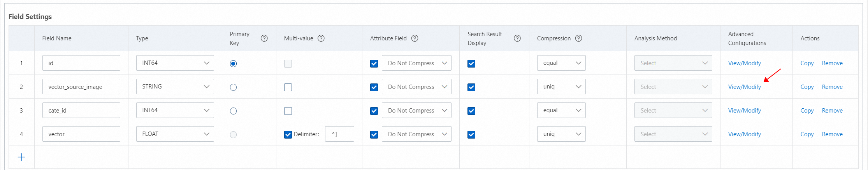Uncheck search result display for id field
Screen dimensions: 868x170
471,64
